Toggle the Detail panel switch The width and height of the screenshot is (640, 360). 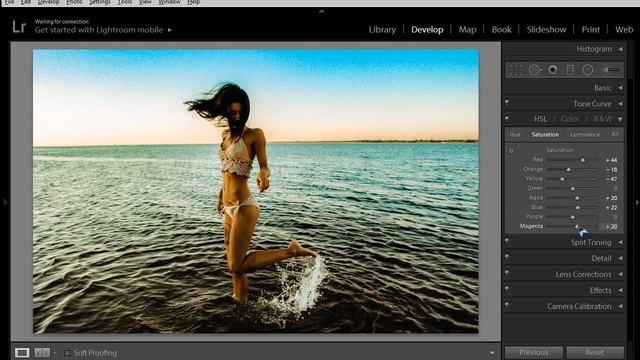507,257
